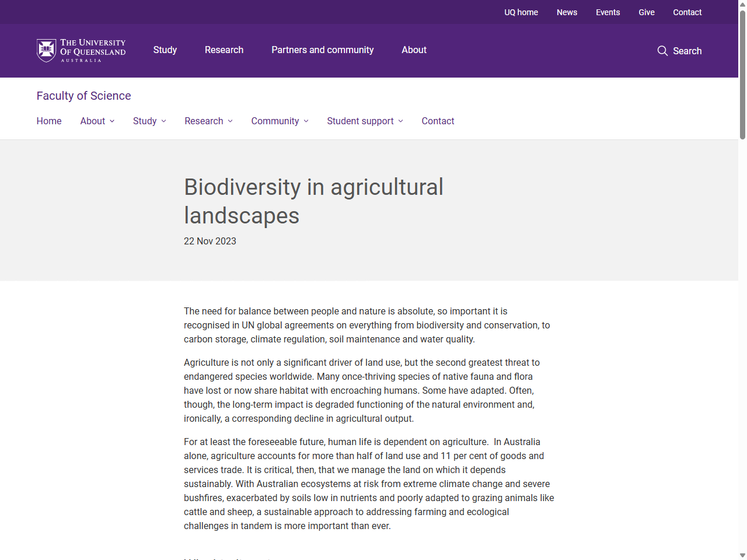Screen dimensions: 747x560
Task: Open Contact in the top purple bar
Action: coord(687,12)
